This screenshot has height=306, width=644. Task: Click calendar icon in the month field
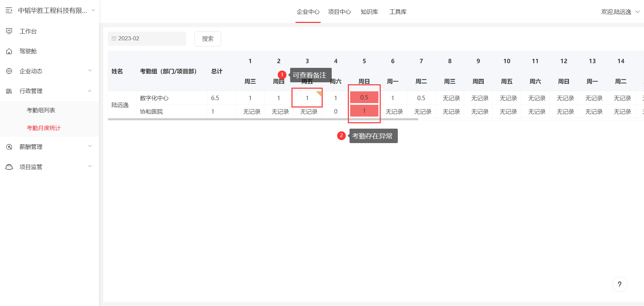pos(114,39)
